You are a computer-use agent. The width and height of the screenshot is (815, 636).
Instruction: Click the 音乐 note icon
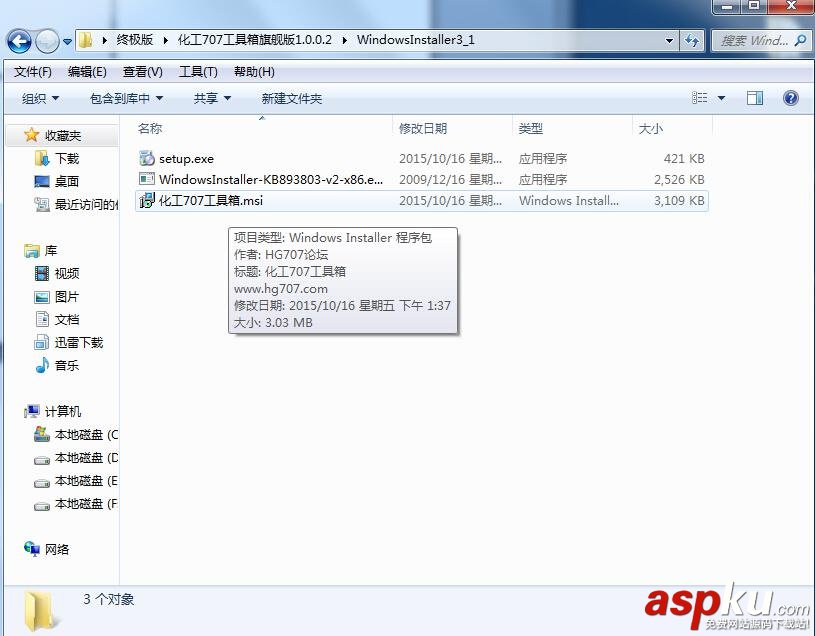click(42, 365)
